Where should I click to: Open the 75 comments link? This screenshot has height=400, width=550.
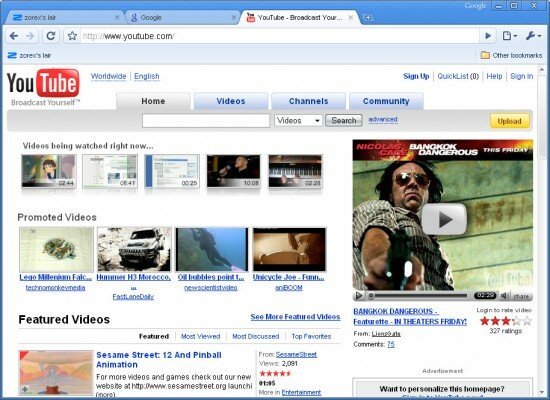(x=391, y=344)
